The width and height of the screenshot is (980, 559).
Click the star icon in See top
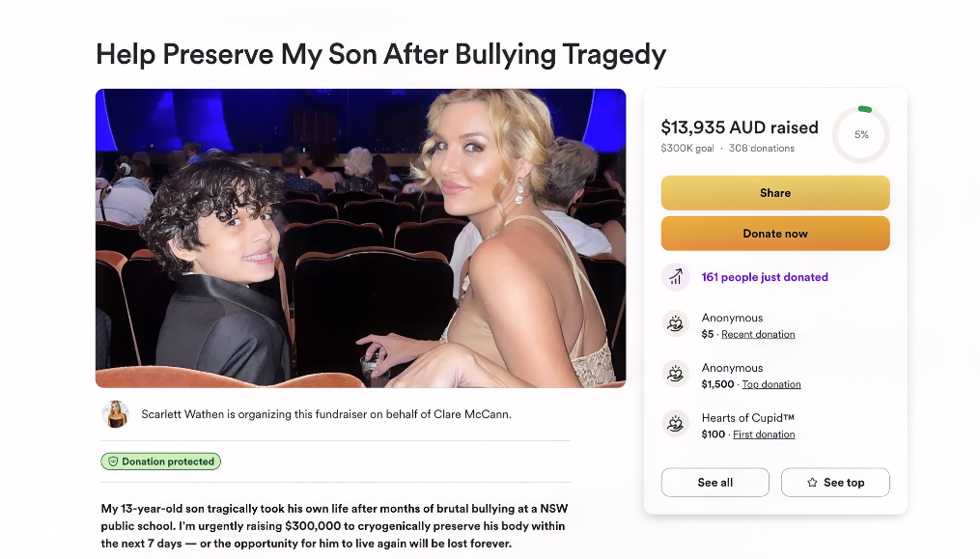[812, 482]
